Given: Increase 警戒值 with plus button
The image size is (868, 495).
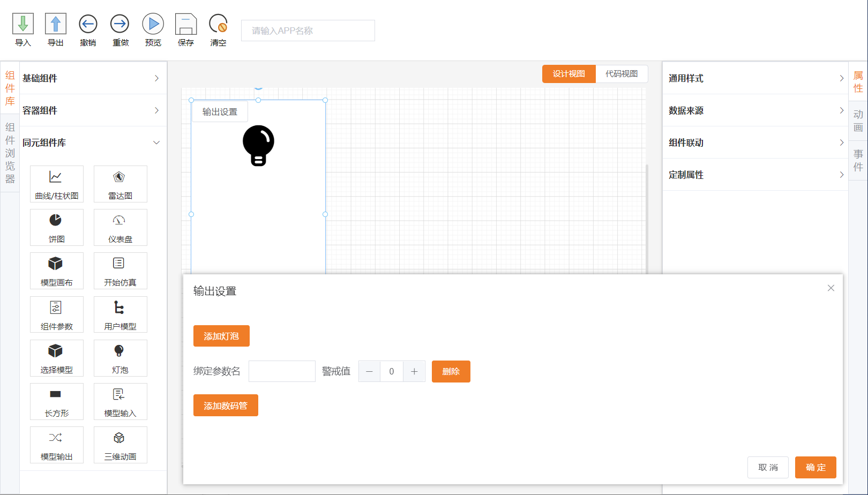Looking at the screenshot, I should tap(414, 371).
